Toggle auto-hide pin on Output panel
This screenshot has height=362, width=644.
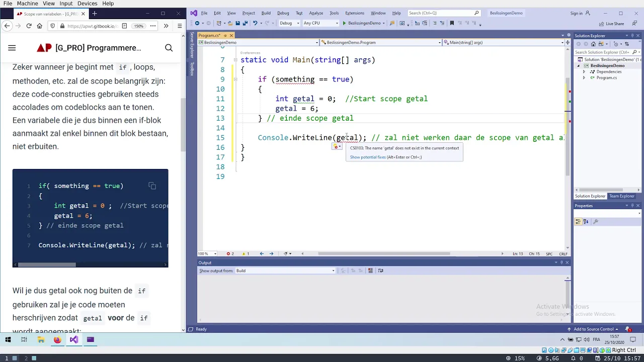coord(561,262)
